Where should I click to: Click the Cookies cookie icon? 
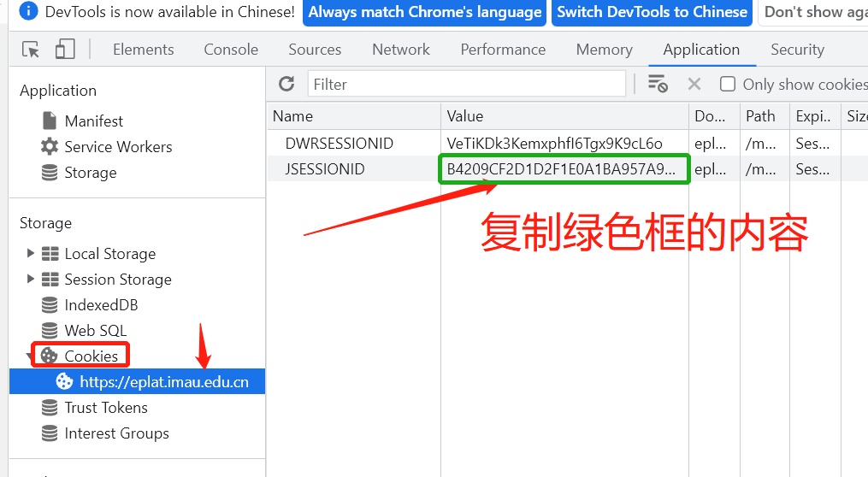tap(50, 356)
